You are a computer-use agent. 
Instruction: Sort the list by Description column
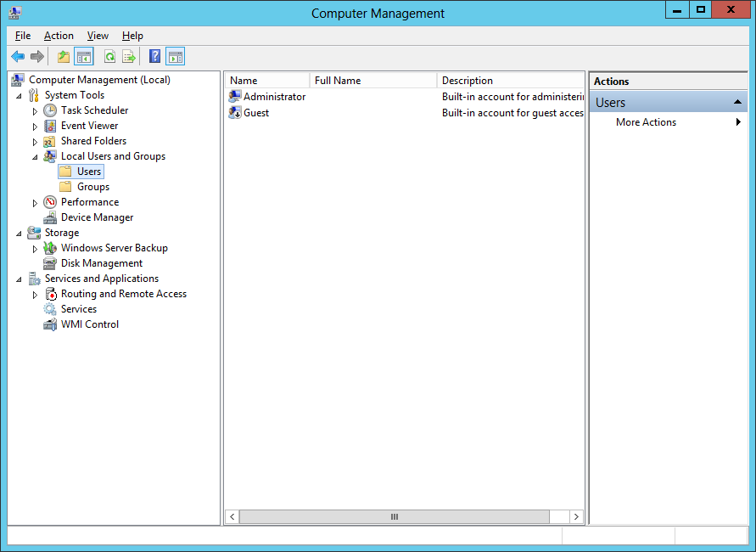(x=511, y=81)
